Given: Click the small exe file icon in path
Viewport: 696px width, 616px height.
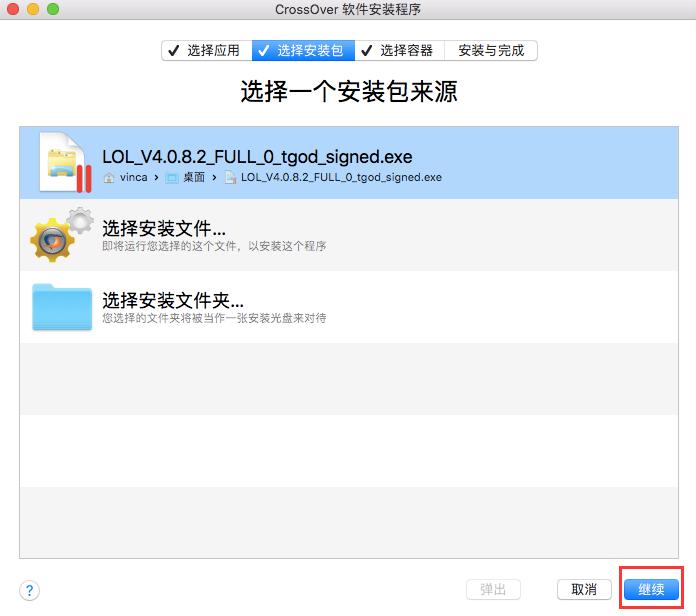Looking at the screenshot, I should (x=230, y=178).
